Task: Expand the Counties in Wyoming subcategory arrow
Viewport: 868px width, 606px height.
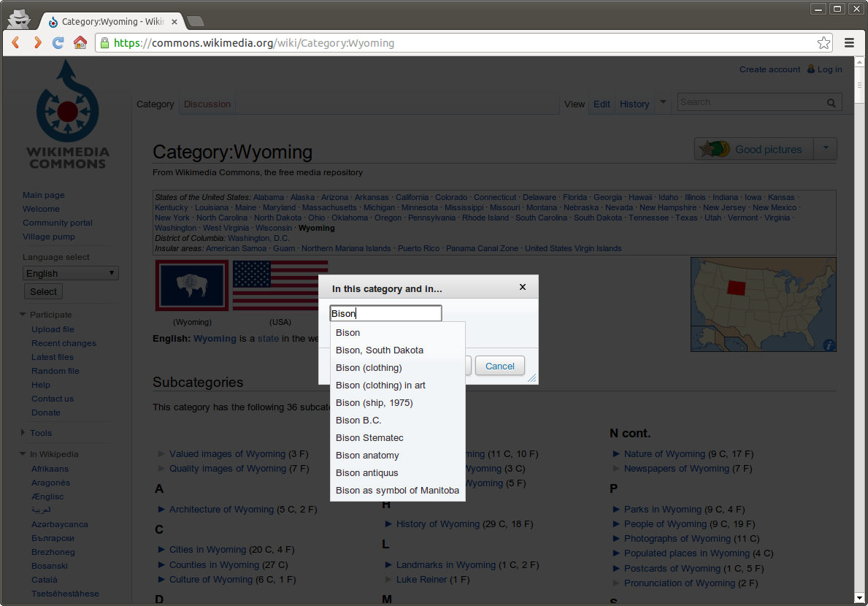Action: click(x=161, y=564)
